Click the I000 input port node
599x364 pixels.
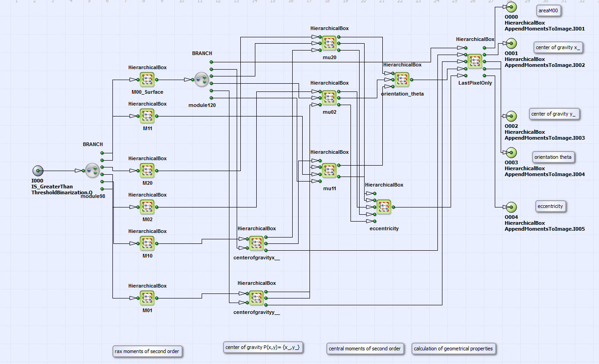click(x=38, y=171)
